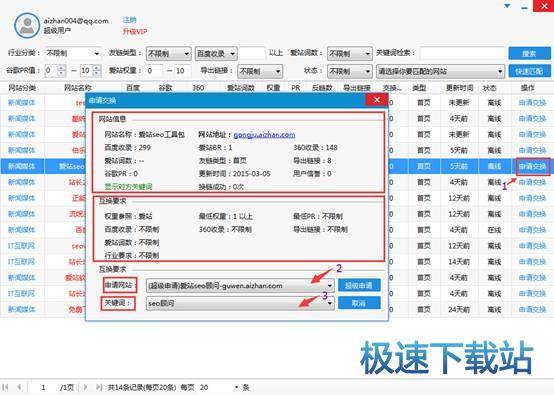Viewport: 554px width, 395px height.
Task: Sort by 操作 column header
Action: (x=528, y=88)
